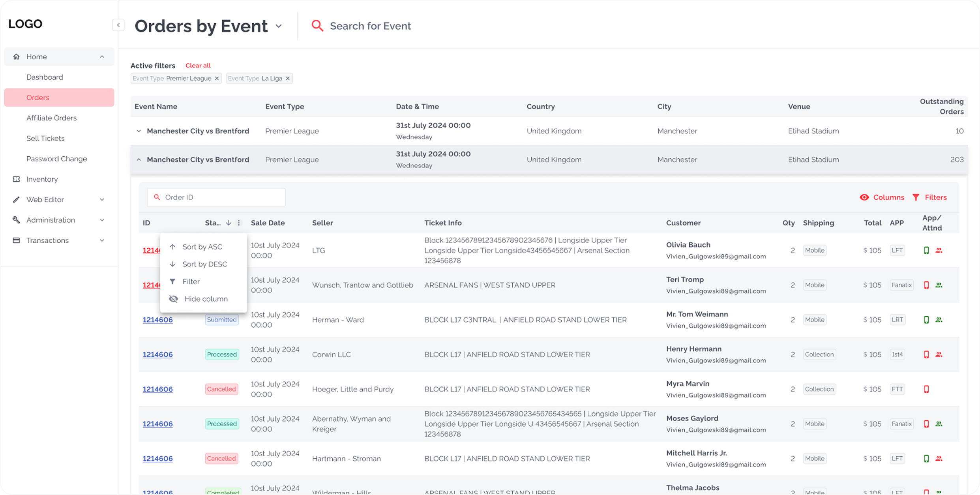The height and width of the screenshot is (495, 980).
Task: Click the Clear all filters link
Action: 198,65
